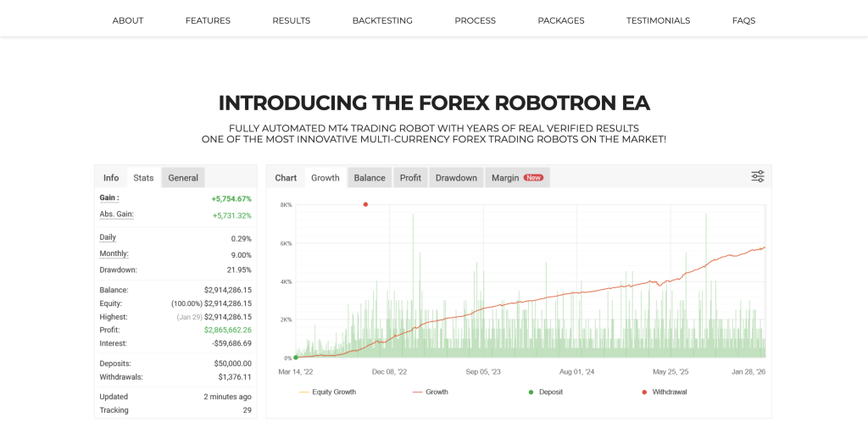Open the Info tab in stats panel
The height and width of the screenshot is (428, 868).
click(x=111, y=178)
